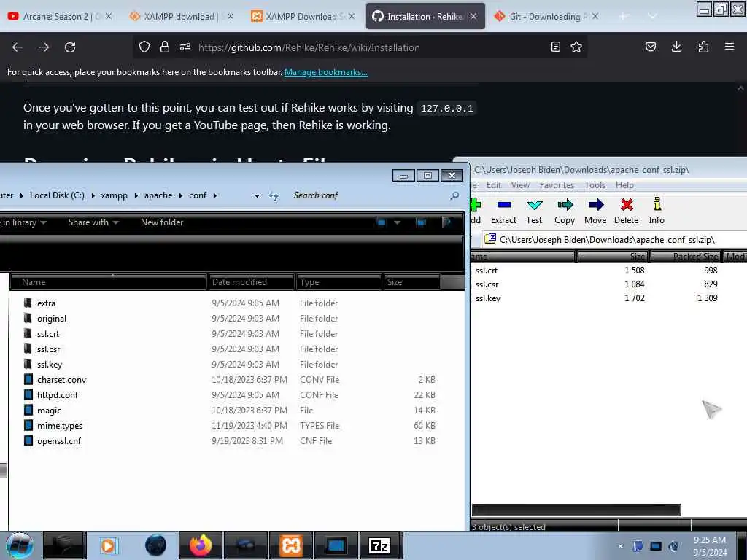Open the Windows Start orb

tap(20, 545)
